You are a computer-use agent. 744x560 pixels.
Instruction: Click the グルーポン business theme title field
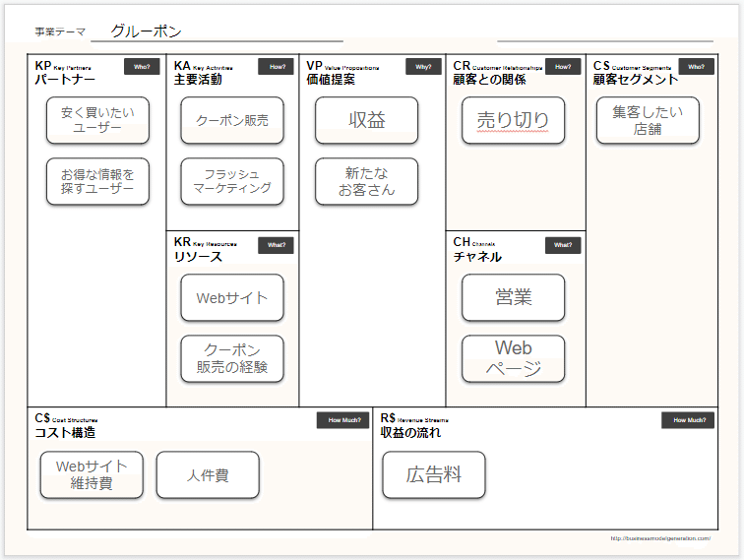(x=217, y=31)
